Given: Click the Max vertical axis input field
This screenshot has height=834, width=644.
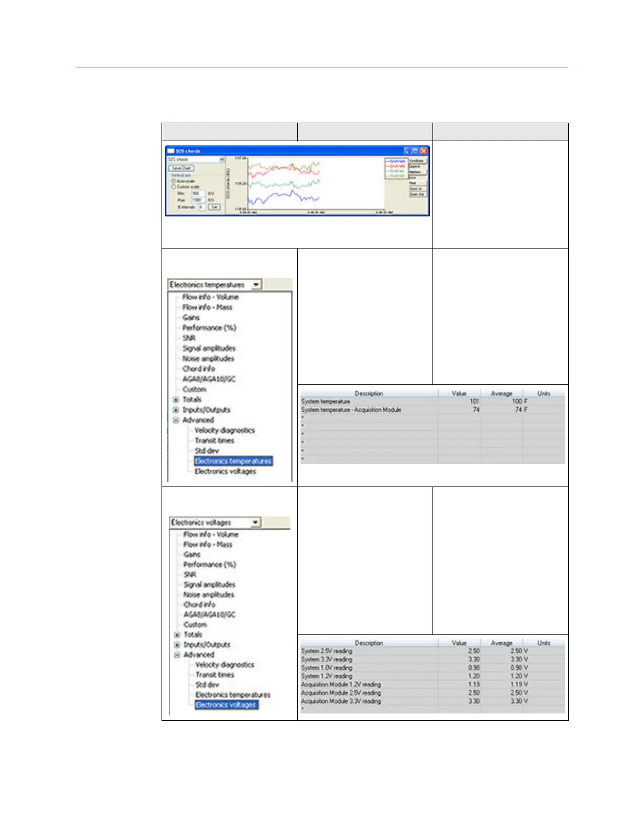Looking at the screenshot, I should tap(198, 200).
